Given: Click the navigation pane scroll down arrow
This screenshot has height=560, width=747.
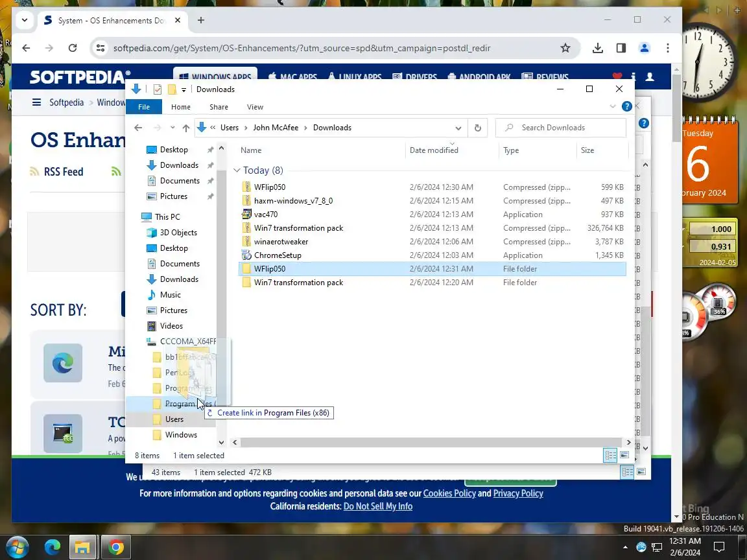Looking at the screenshot, I should pyautogui.click(x=221, y=443).
